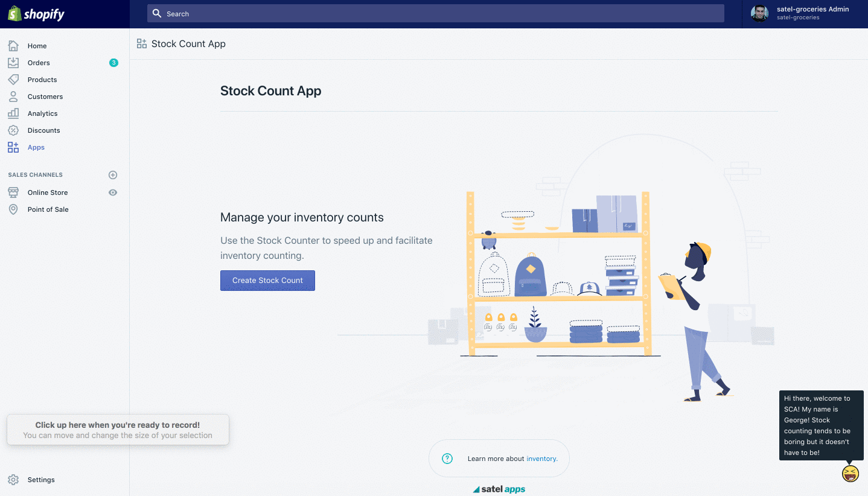This screenshot has width=868, height=496.
Task: Click the laughing emoji chat avatar
Action: (850, 473)
